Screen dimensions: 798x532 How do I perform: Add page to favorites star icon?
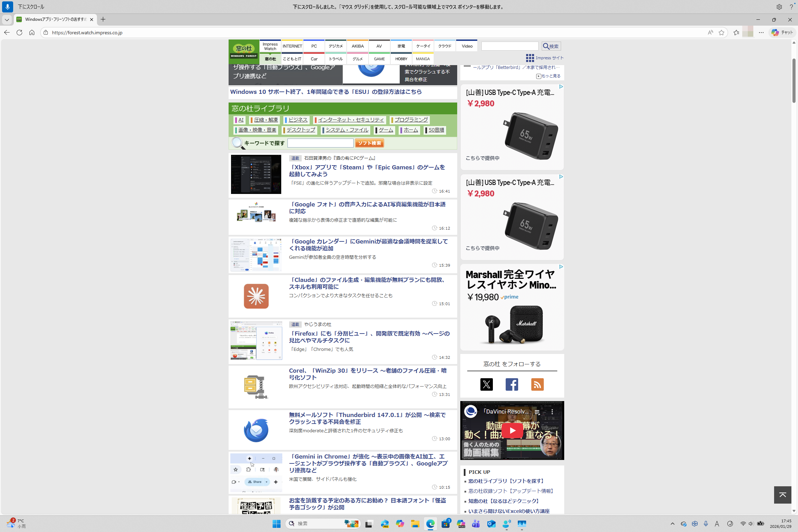(721, 33)
